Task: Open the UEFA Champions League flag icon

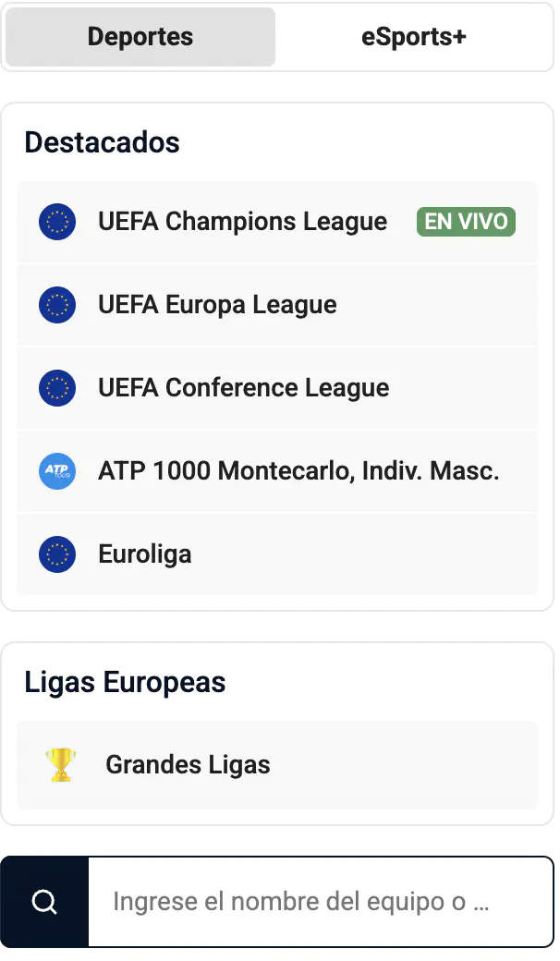Action: (57, 222)
